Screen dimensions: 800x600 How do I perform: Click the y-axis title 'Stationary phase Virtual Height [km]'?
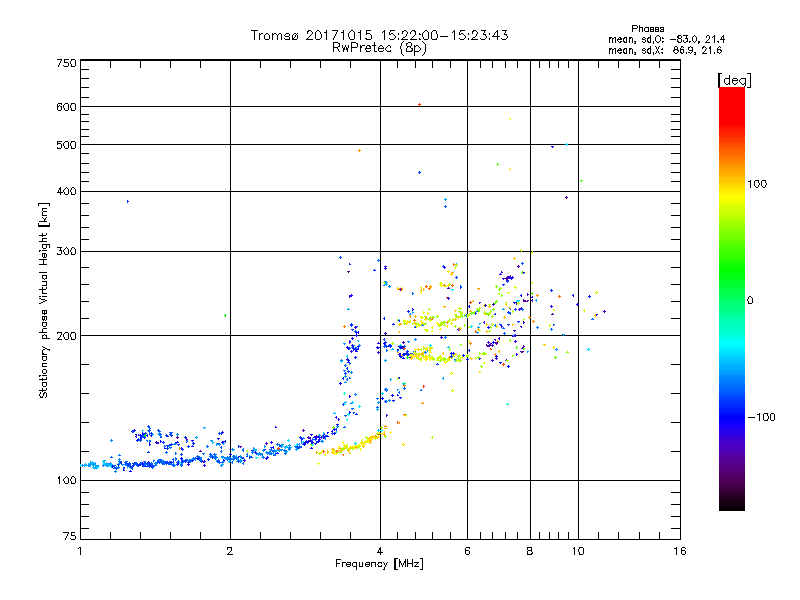pyautogui.click(x=44, y=301)
